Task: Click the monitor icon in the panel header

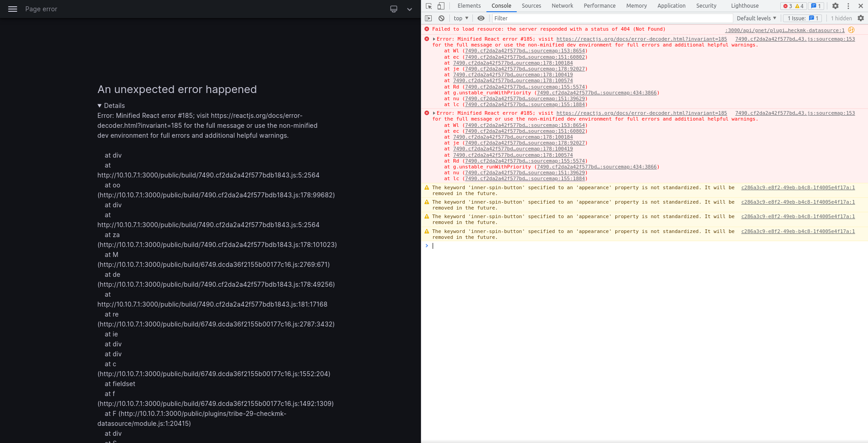Action: [393, 9]
